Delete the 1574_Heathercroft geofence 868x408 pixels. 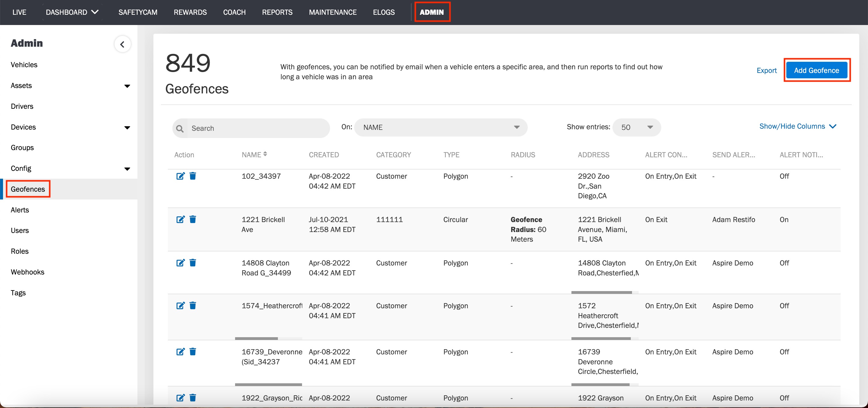193,305
